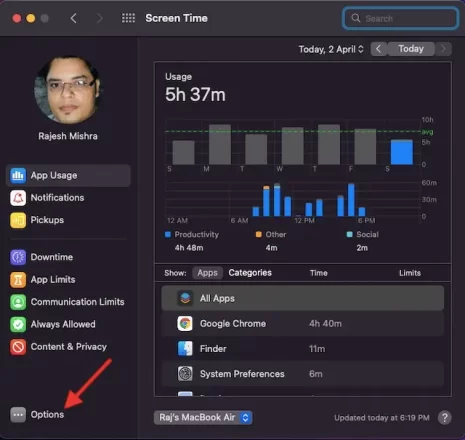Click the Rajesh Mishra profile photo

68,90
